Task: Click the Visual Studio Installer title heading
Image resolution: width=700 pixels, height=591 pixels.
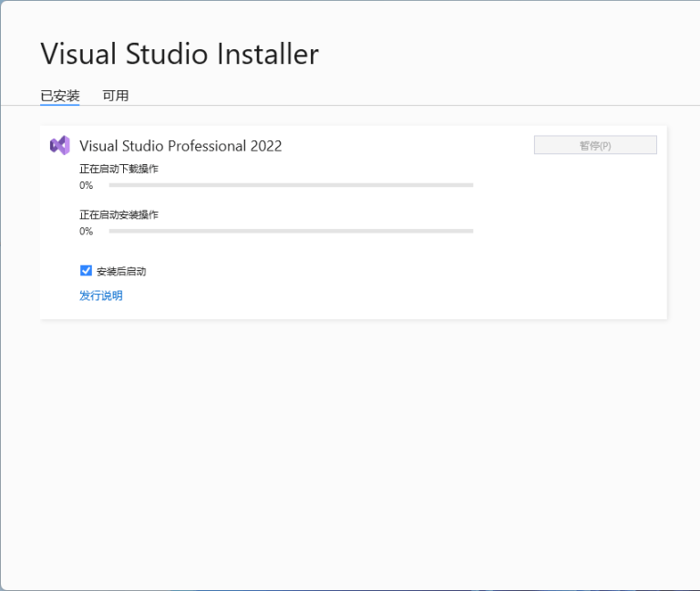Action: pos(180,54)
